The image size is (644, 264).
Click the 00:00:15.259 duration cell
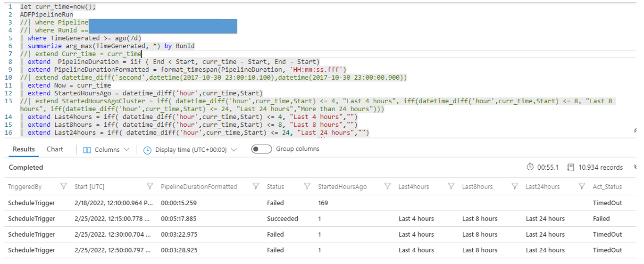pyautogui.click(x=179, y=203)
